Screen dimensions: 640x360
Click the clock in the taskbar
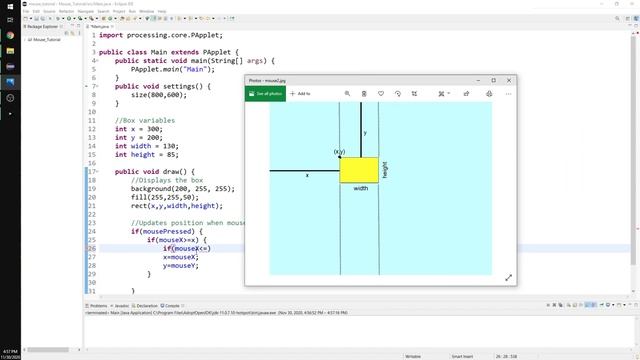point(10,354)
